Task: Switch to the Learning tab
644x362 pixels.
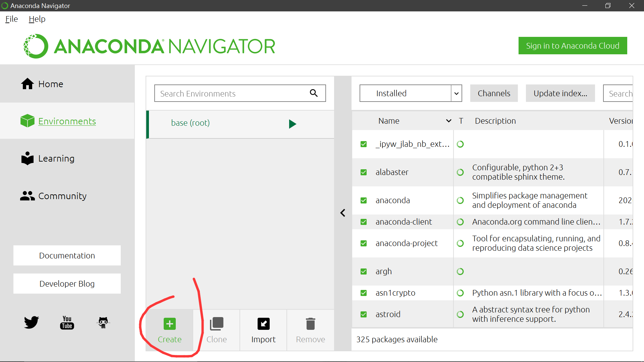Action: [67, 158]
